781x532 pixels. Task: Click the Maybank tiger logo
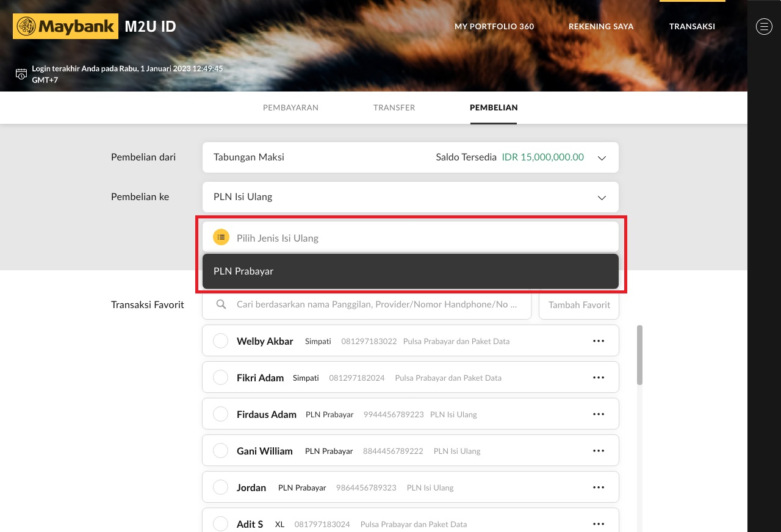click(65, 26)
